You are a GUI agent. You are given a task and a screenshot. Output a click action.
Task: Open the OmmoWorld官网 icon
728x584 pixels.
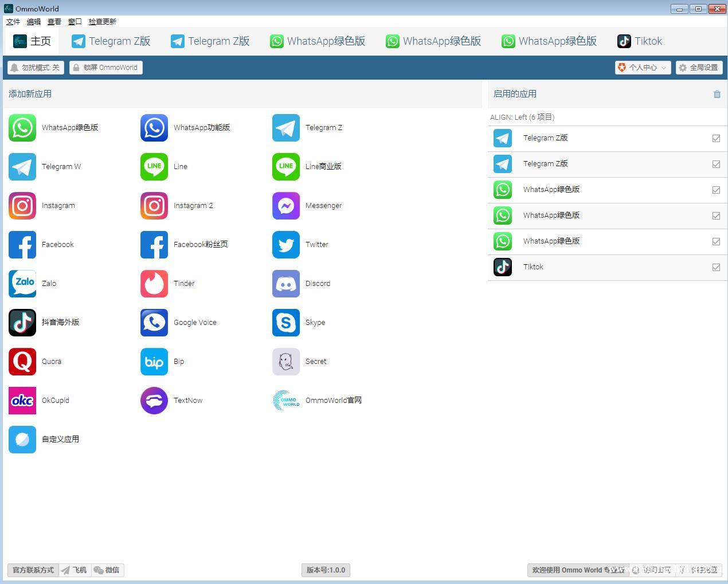(286, 401)
